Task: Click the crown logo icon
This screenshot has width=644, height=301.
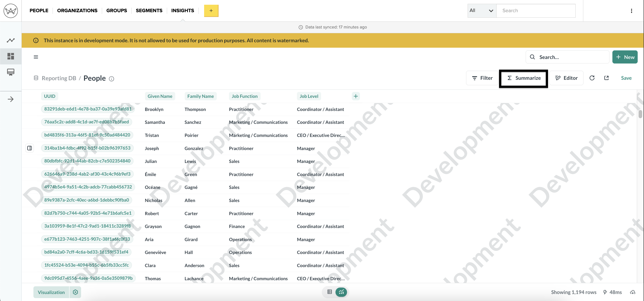Action: click(x=11, y=11)
